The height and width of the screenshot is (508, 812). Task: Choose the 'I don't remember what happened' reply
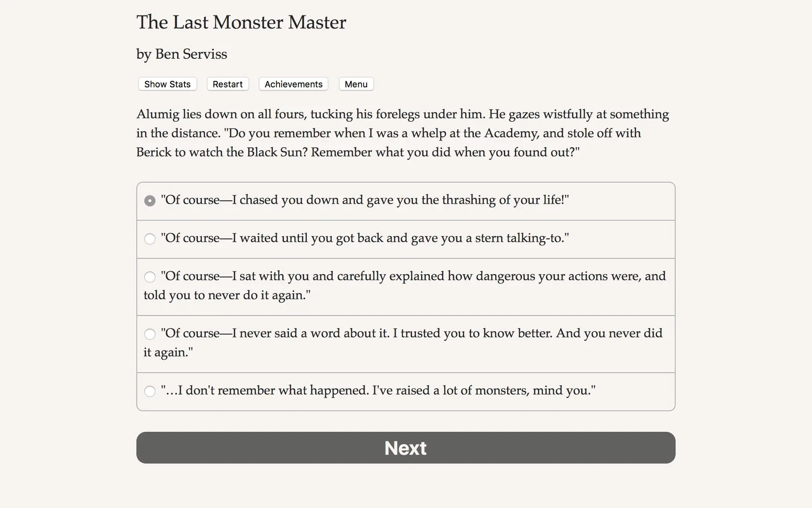pyautogui.click(x=378, y=390)
